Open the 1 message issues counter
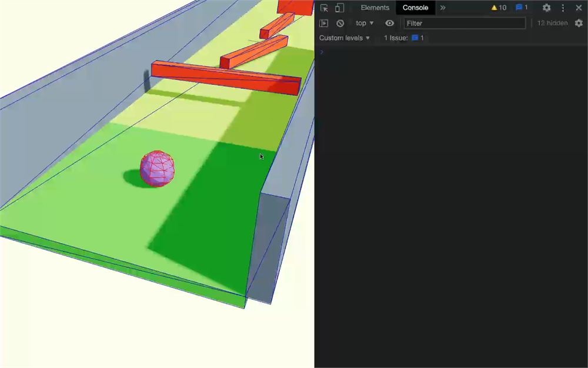Image resolution: width=588 pixels, height=368 pixels. click(522, 8)
